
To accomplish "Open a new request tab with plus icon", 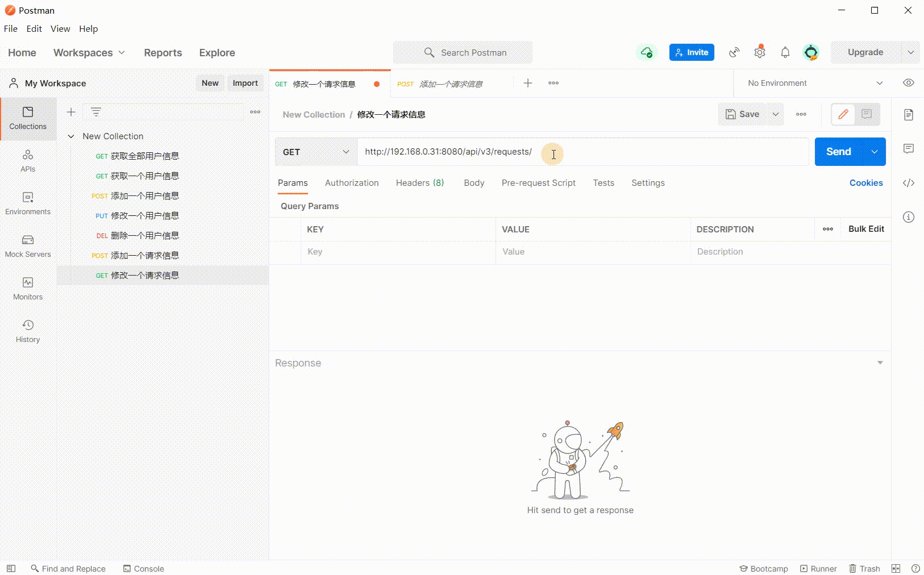I will point(528,84).
